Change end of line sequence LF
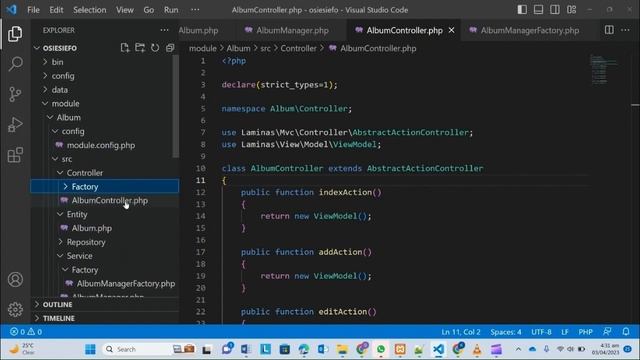The height and width of the screenshot is (360, 640). coord(564,332)
